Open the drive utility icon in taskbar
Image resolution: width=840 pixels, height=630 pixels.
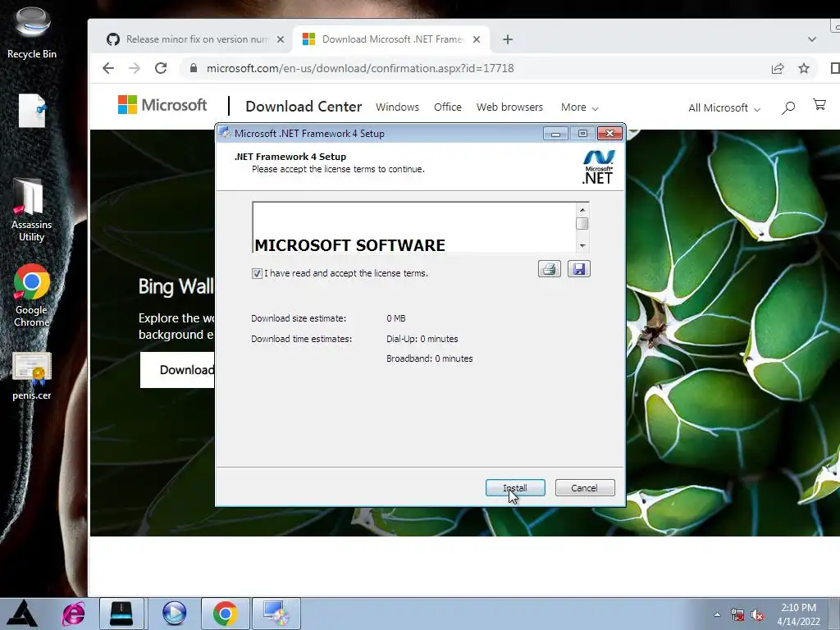pos(121,614)
